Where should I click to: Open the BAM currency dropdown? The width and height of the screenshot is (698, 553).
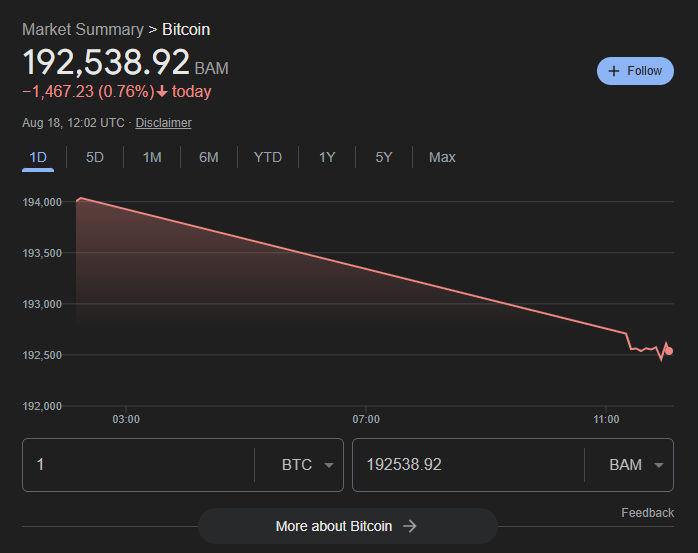(636, 465)
